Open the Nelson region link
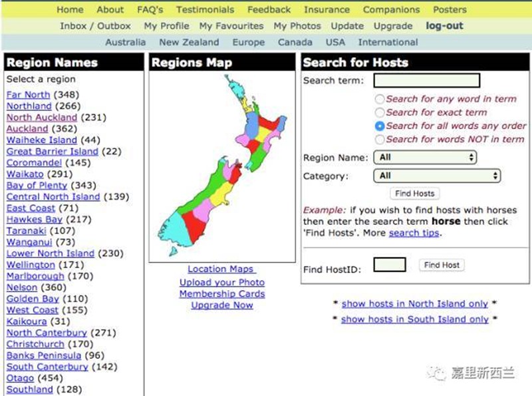532x396 pixels. (22, 288)
